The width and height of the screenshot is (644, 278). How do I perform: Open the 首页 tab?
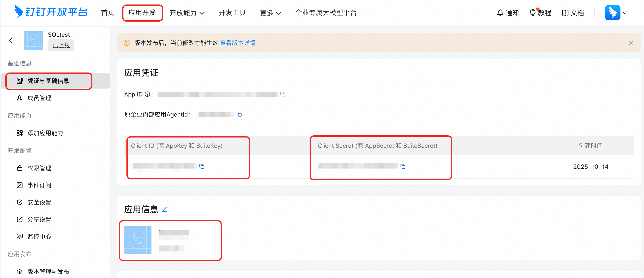point(108,12)
